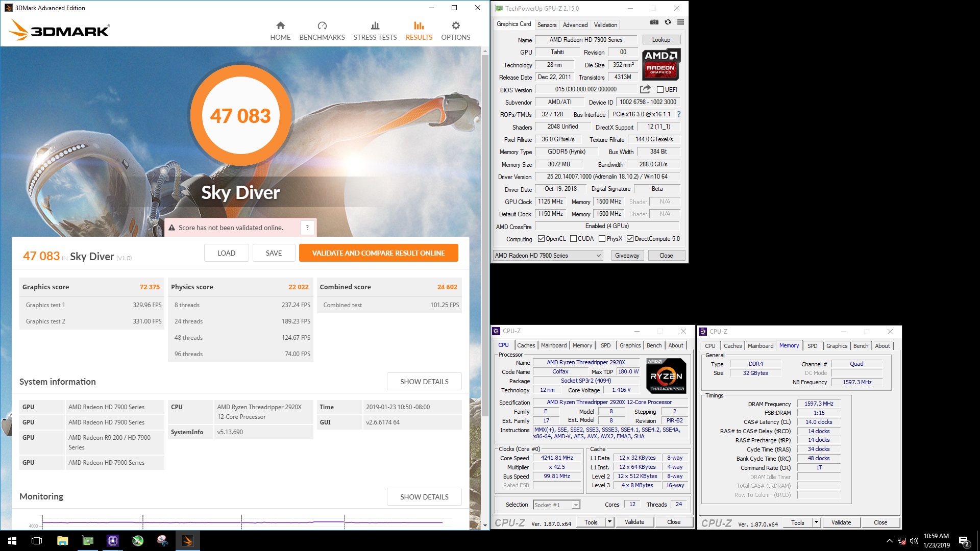This screenshot has height=551, width=980.
Task: Show hidden system tray icons
Action: click(x=890, y=541)
